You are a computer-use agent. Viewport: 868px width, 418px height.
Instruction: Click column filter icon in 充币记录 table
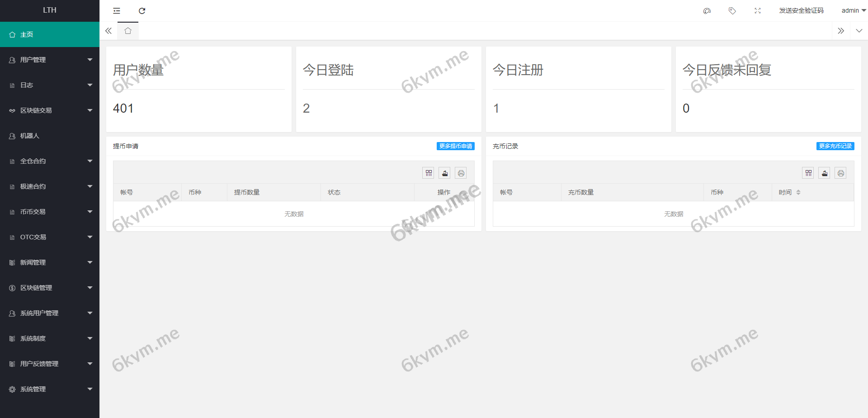(808, 173)
